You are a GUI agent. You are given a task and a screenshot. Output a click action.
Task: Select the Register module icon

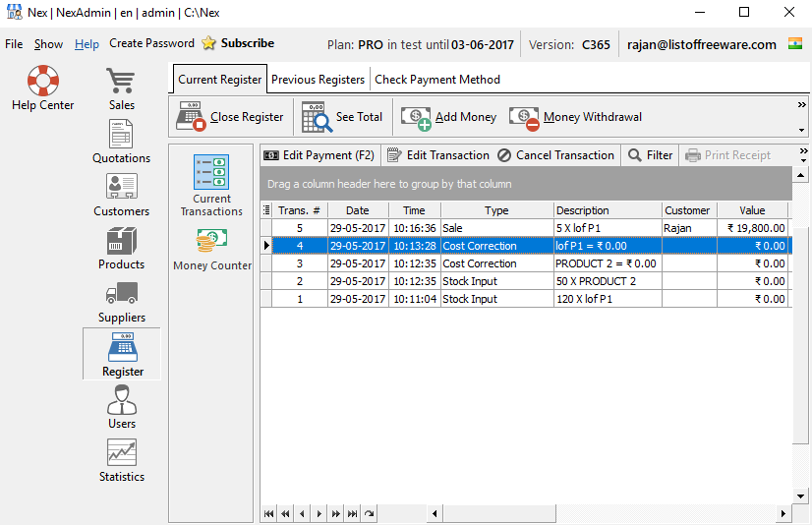point(122,354)
